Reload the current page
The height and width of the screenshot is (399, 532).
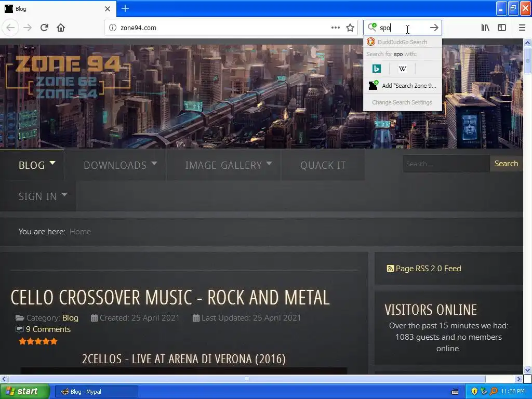click(44, 28)
